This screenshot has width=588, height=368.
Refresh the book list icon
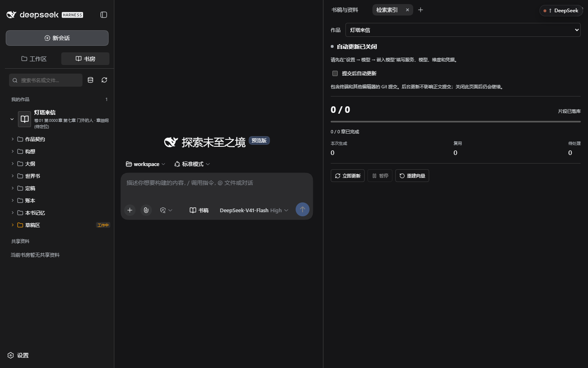tap(105, 80)
